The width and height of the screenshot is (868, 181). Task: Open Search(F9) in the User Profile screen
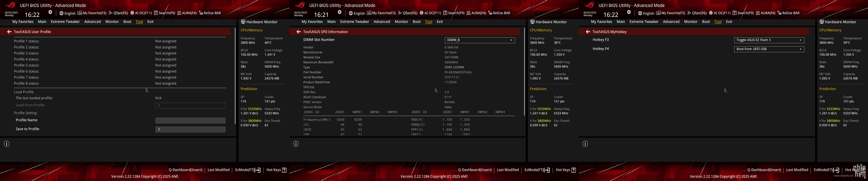point(164,13)
